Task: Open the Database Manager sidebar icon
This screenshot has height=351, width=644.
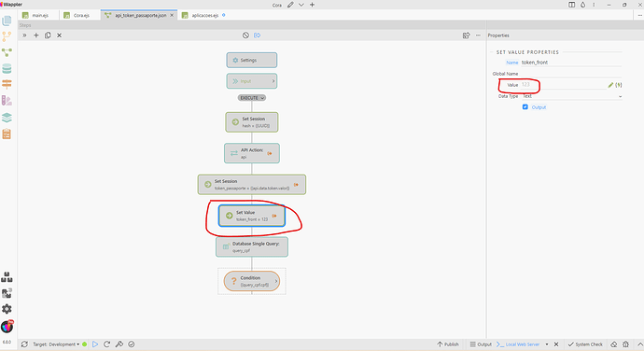Action: 7,68
